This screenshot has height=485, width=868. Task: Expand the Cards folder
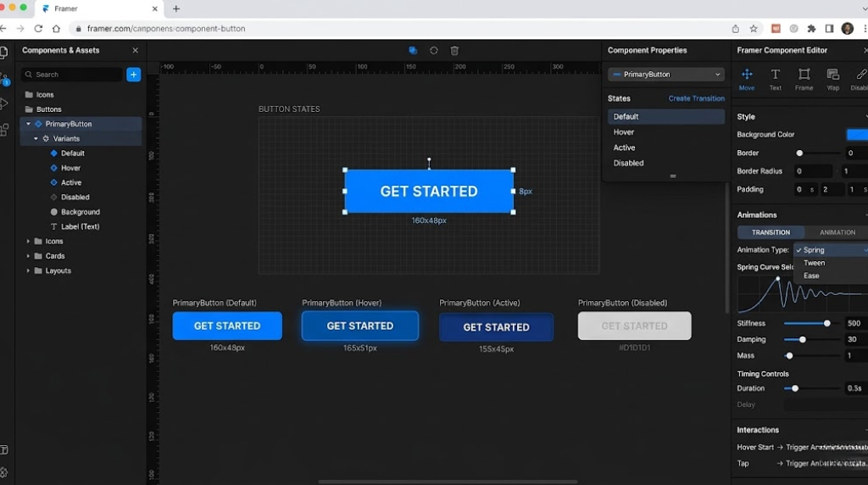28,256
